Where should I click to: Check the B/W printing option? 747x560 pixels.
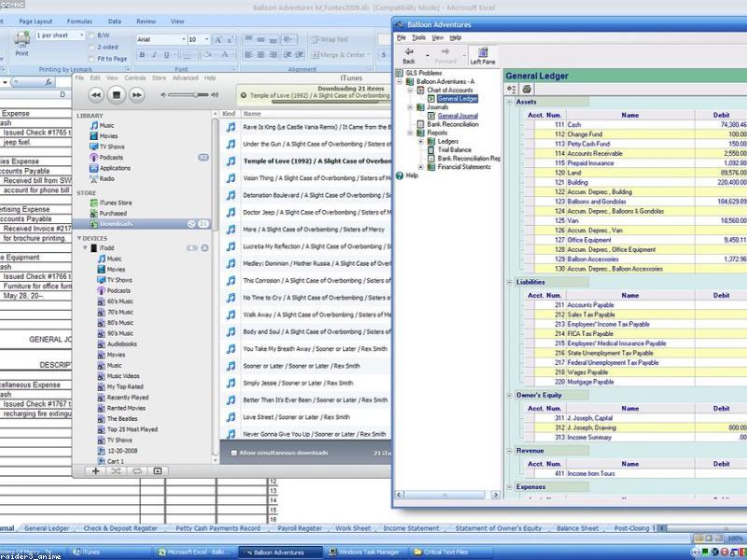(92, 35)
